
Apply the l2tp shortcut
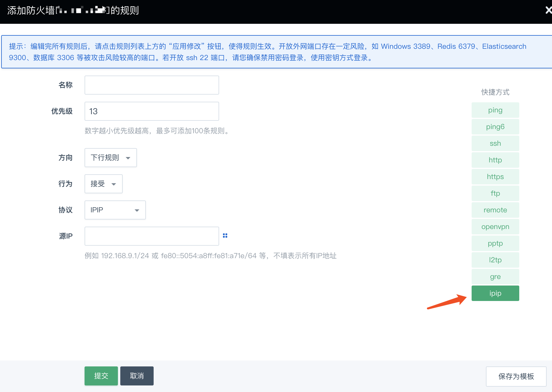tap(495, 260)
